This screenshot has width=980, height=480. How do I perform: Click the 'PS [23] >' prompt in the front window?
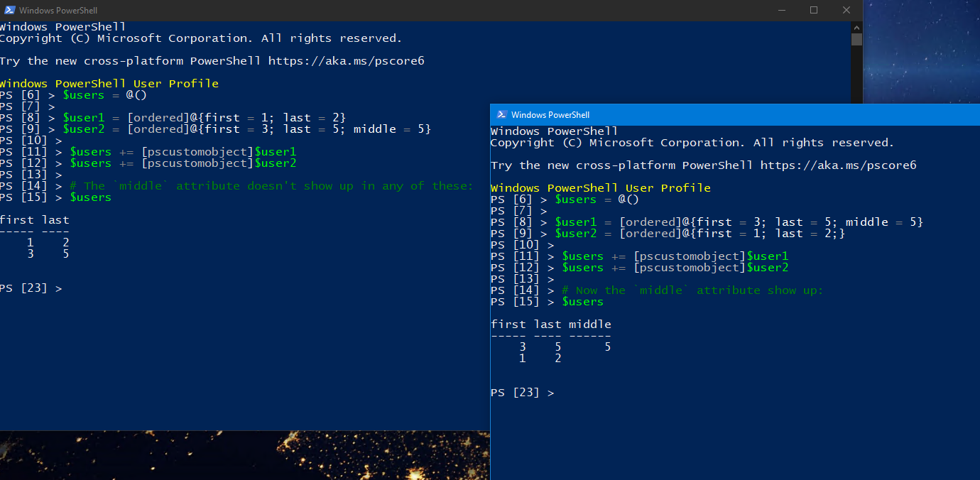pyautogui.click(x=522, y=393)
